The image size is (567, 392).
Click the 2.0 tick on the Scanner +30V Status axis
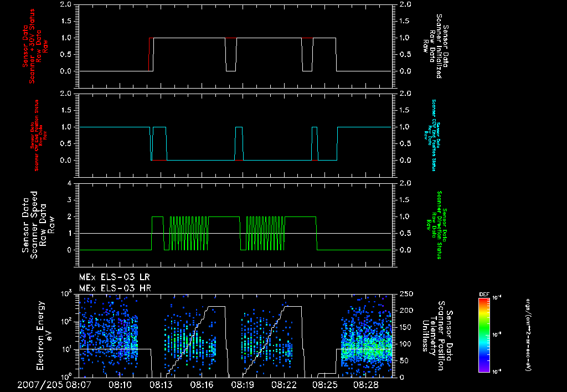(66, 4)
